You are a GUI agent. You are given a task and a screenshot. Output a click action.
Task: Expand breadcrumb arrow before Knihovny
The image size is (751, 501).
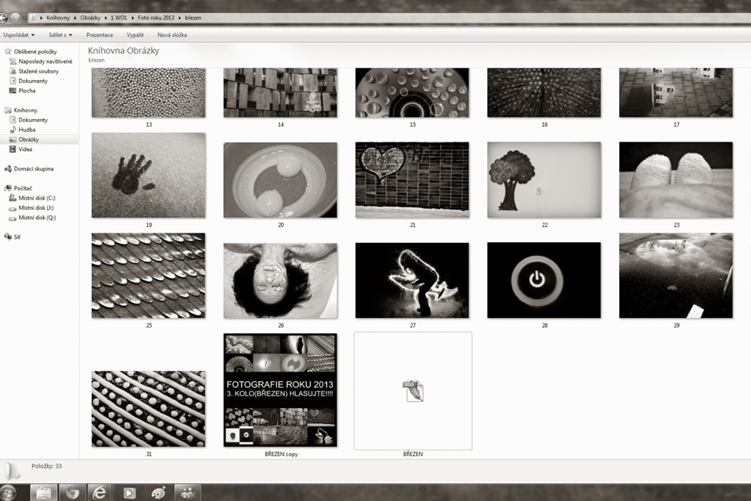coord(41,18)
